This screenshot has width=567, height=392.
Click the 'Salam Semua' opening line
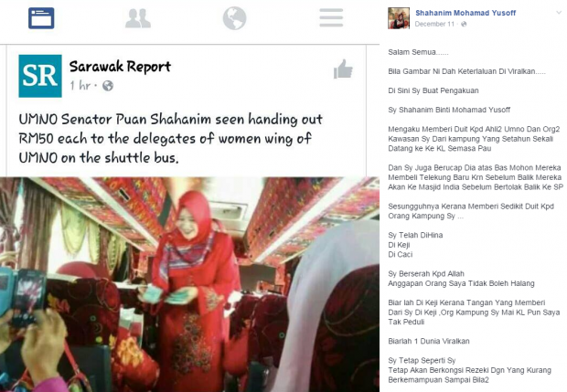coord(418,52)
